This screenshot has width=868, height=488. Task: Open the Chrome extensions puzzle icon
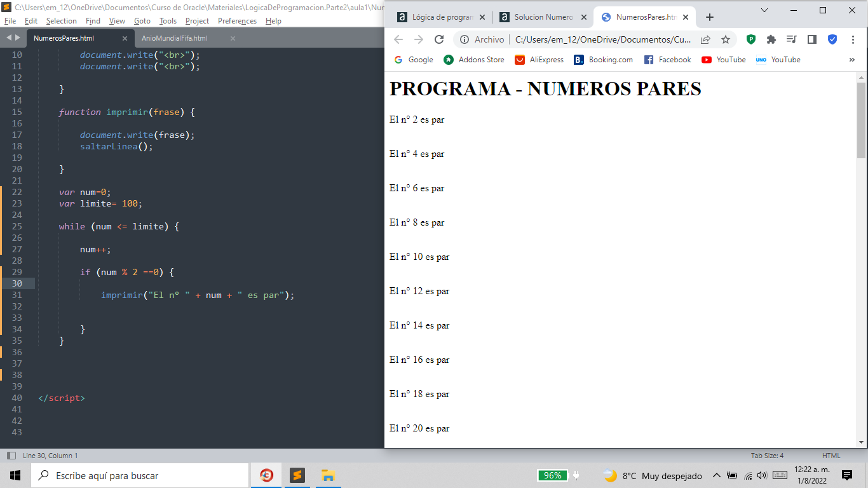[771, 39]
